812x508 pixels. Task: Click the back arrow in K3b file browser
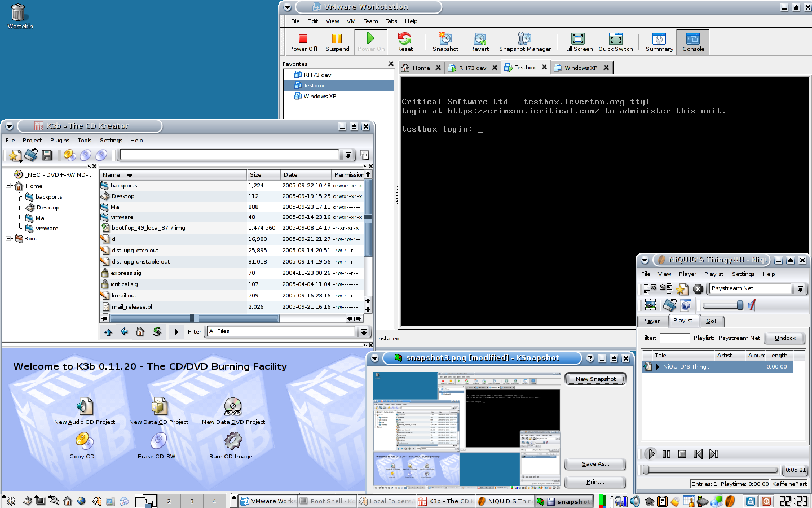pos(124,332)
